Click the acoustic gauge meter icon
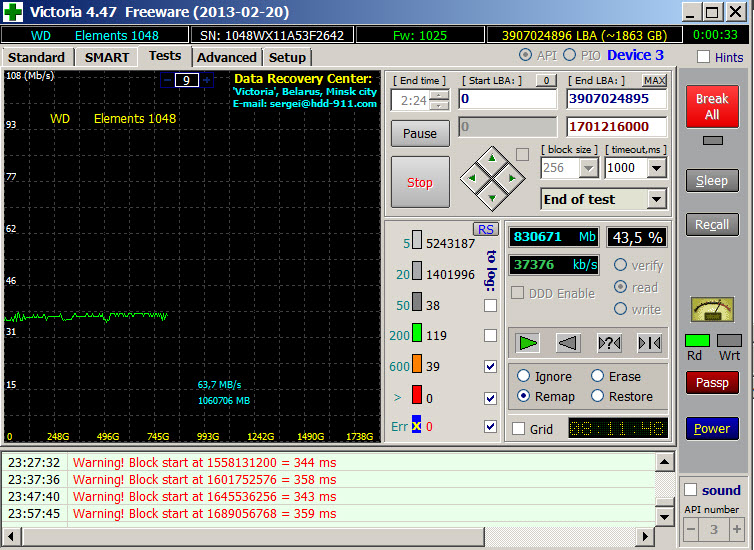Screen dimensions: 754x550 coord(712,310)
